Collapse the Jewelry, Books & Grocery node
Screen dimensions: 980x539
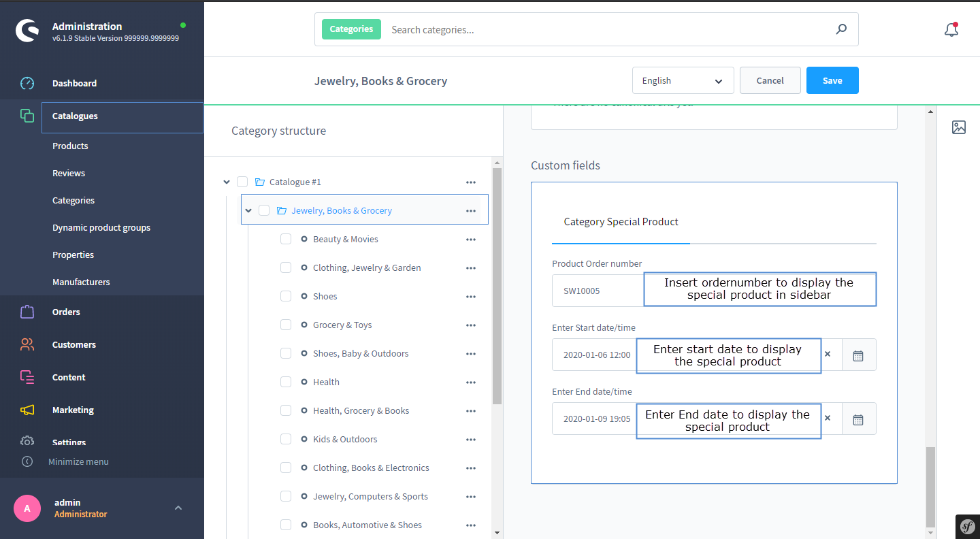(248, 210)
